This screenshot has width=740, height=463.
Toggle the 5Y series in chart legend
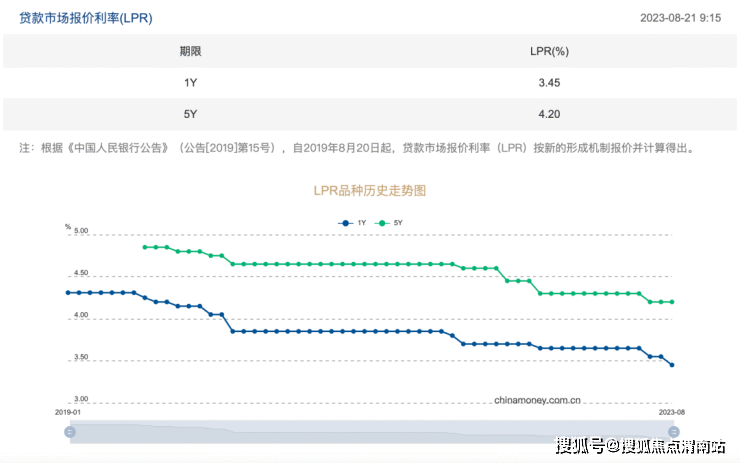[x=397, y=222]
